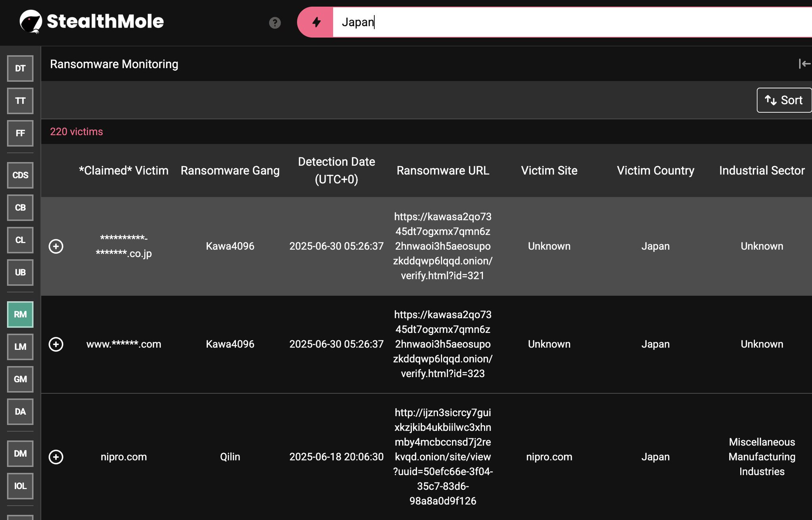Click the Sort button
The width and height of the screenshot is (812, 520).
pos(784,100)
